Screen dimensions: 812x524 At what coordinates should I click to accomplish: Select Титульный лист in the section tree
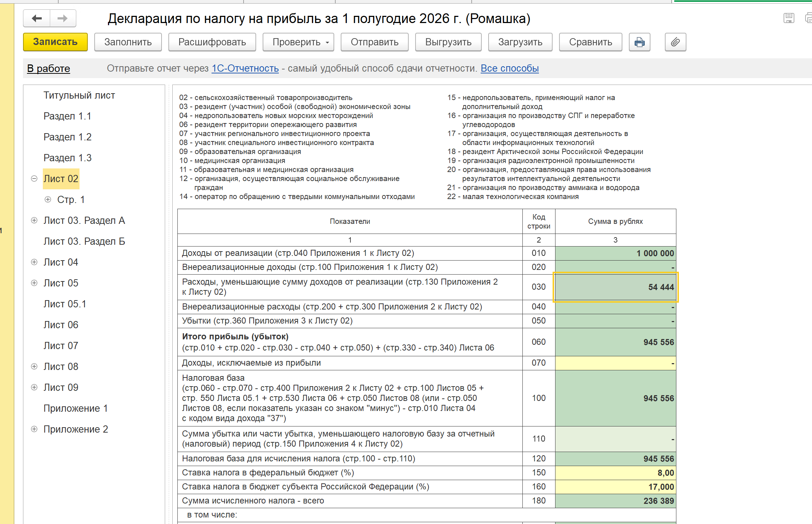click(79, 95)
